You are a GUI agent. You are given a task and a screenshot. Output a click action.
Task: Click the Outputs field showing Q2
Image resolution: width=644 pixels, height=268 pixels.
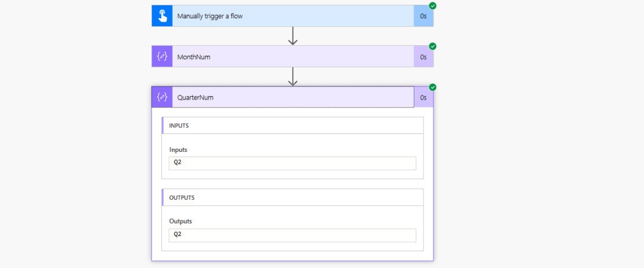pos(292,235)
